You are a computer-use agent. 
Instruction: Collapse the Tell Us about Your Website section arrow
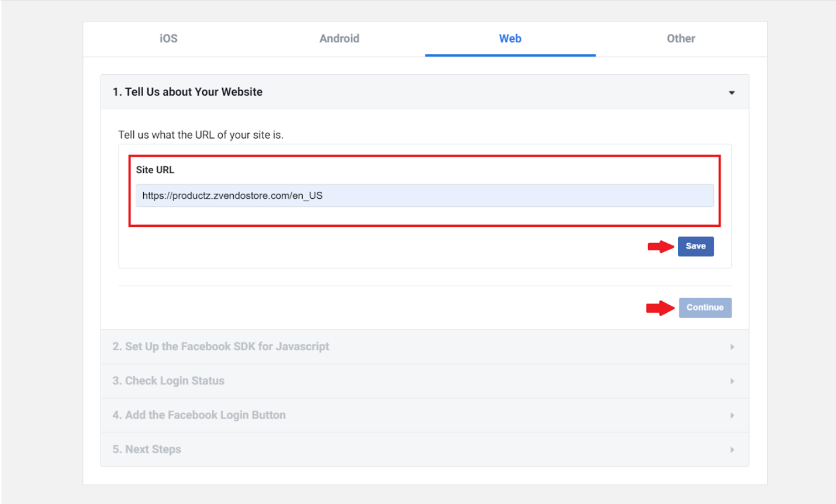(x=731, y=92)
